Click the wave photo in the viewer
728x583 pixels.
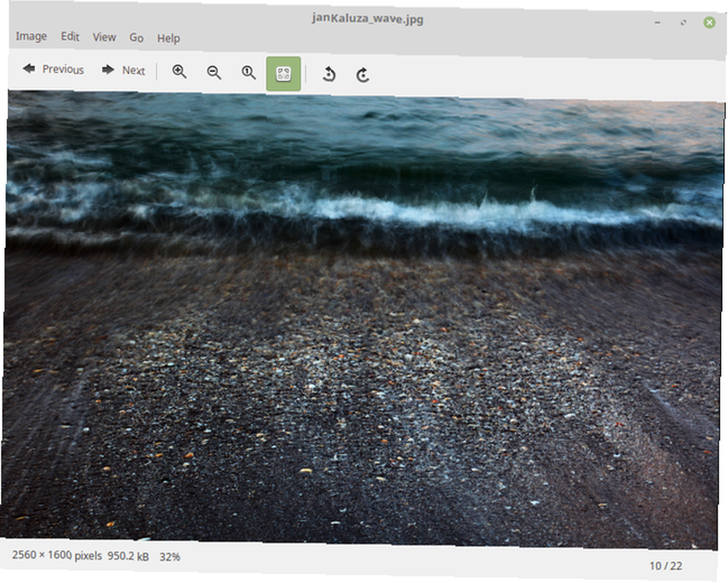pyautogui.click(x=363, y=320)
